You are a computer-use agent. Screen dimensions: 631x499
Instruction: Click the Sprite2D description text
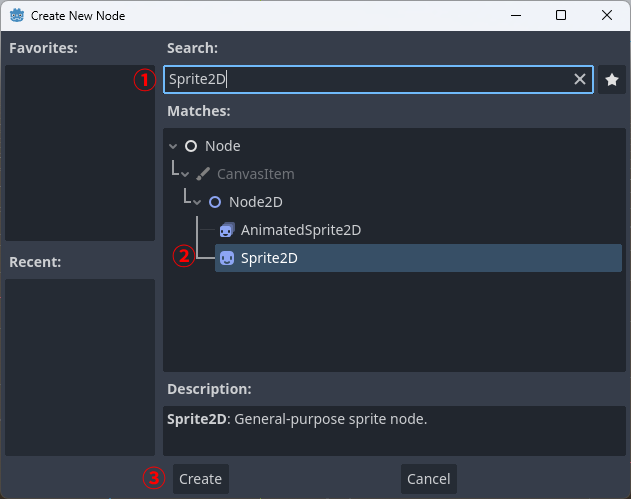(x=297, y=419)
